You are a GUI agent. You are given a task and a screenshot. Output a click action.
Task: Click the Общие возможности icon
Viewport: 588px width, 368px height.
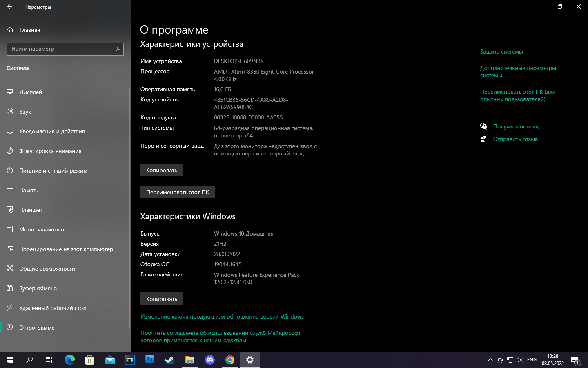pos(10,269)
